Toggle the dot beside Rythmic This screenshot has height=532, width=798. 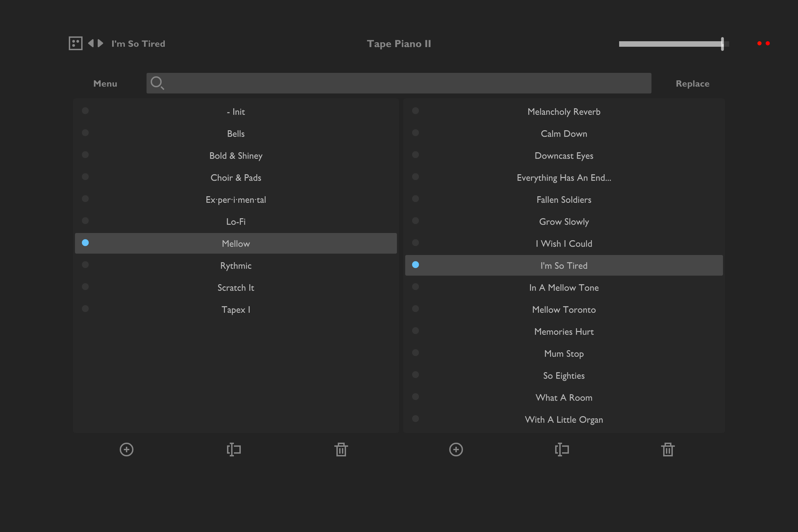coord(85,265)
